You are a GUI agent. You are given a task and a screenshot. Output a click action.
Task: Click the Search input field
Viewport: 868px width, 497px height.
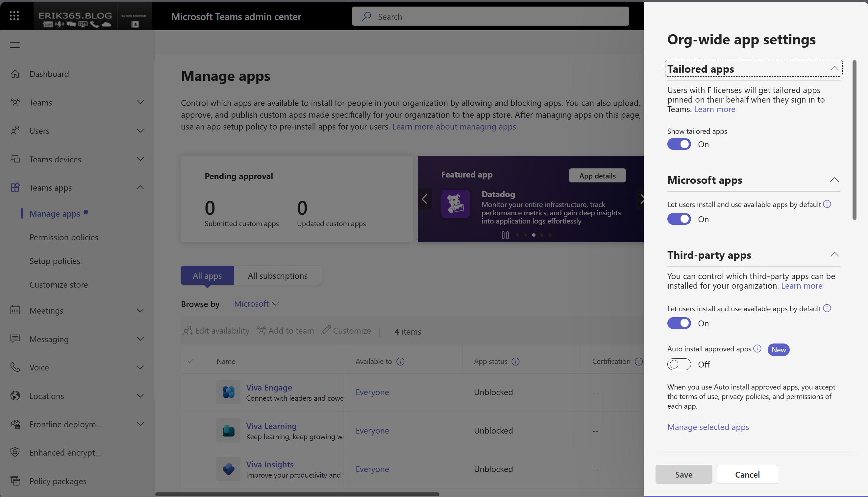pos(490,16)
